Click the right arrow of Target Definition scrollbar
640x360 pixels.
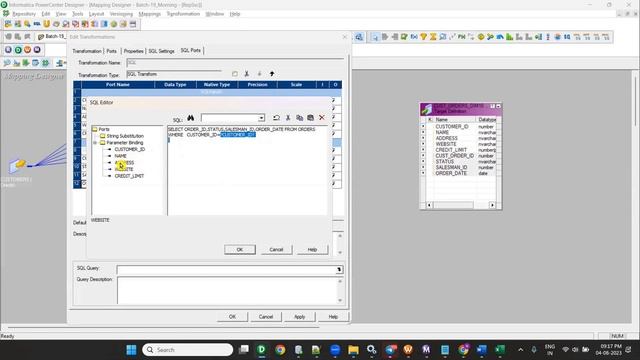point(492,205)
